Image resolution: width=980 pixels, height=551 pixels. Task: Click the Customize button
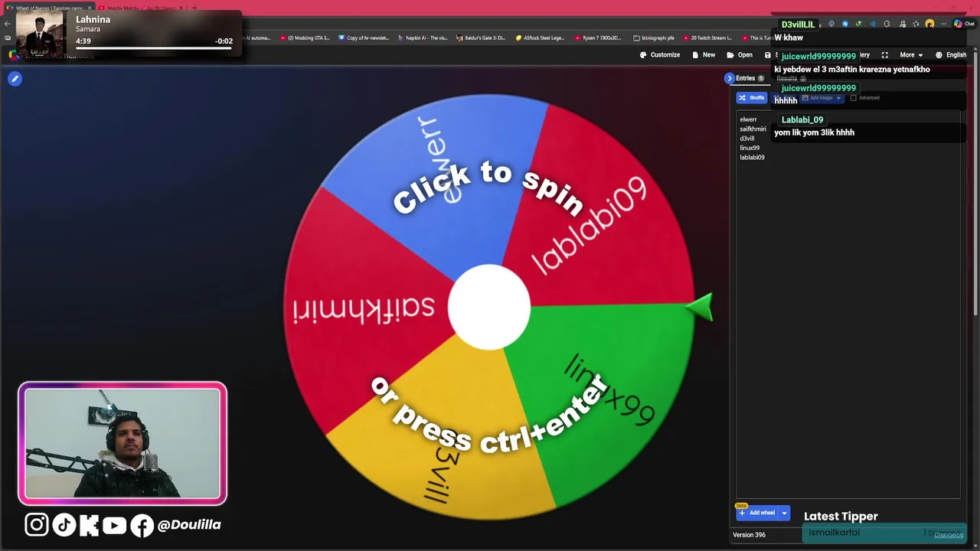click(x=659, y=55)
